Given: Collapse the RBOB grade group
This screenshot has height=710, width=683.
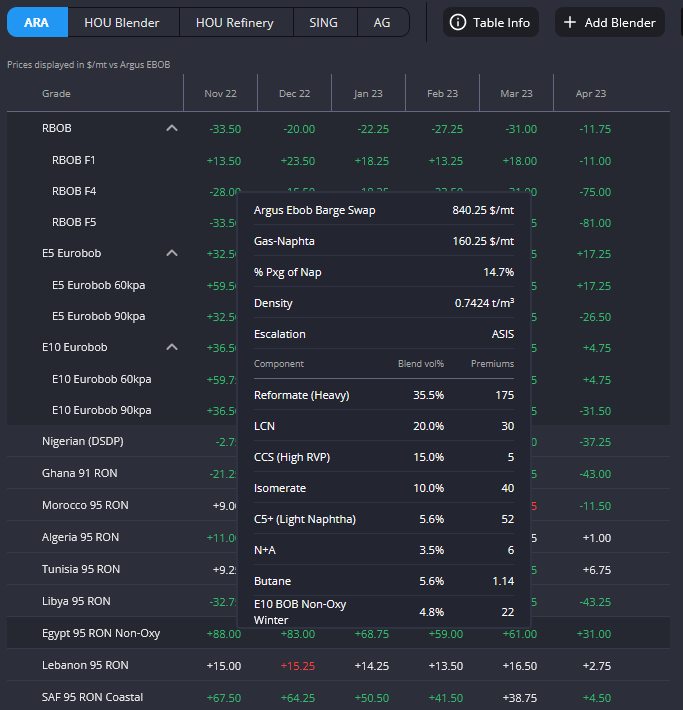Looking at the screenshot, I should pos(172,128).
